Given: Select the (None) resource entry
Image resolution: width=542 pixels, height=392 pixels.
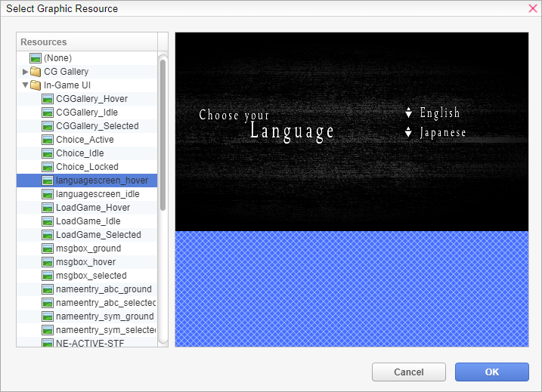Looking at the screenshot, I should pos(57,58).
